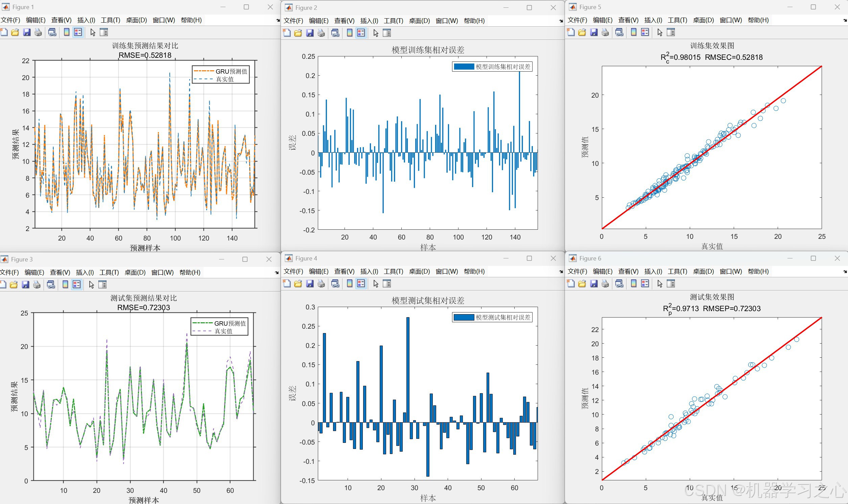Open 工具(T) menu in Figure 4
The width and height of the screenshot is (848, 504).
click(x=393, y=272)
